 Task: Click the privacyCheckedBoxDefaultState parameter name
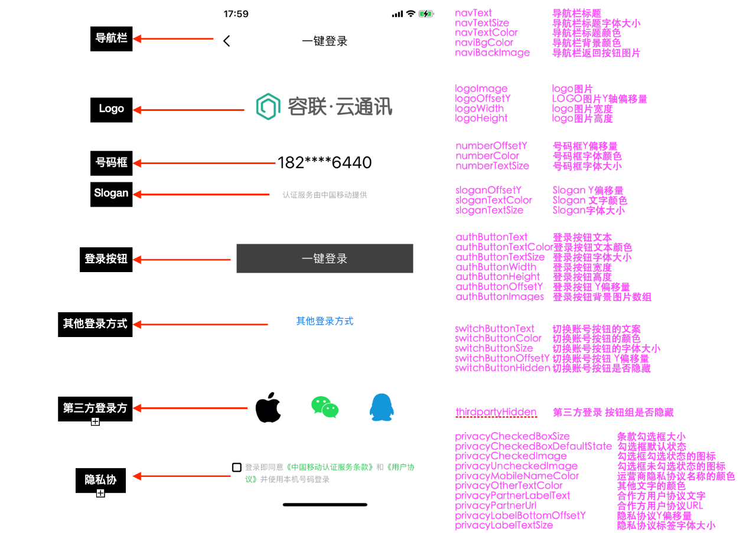(533, 446)
